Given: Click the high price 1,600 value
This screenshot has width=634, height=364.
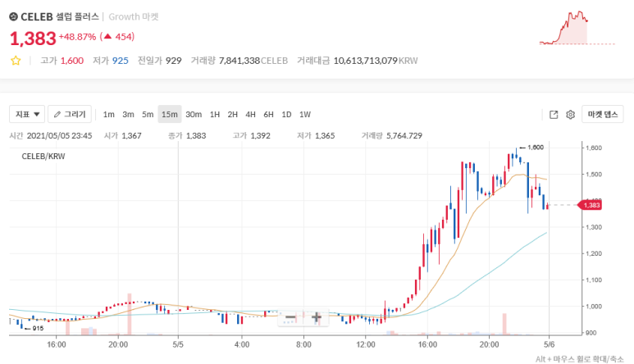Looking at the screenshot, I should [x=72, y=61].
